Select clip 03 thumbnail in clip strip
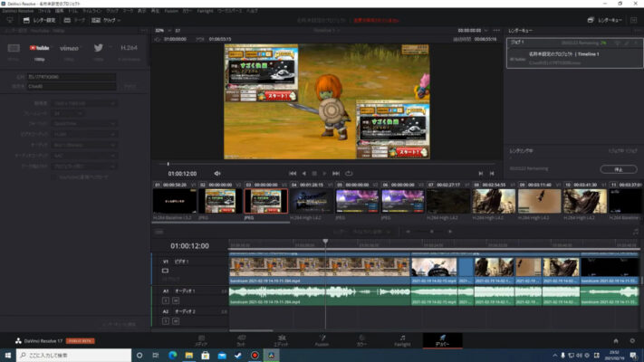 tap(266, 201)
